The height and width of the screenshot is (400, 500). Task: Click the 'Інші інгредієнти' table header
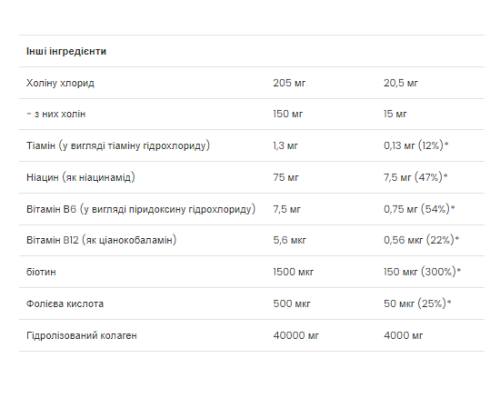(66, 51)
